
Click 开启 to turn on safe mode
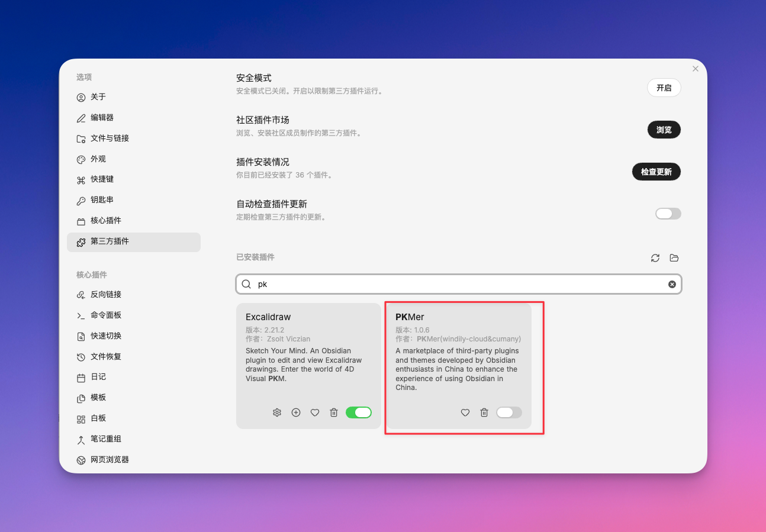[664, 88]
